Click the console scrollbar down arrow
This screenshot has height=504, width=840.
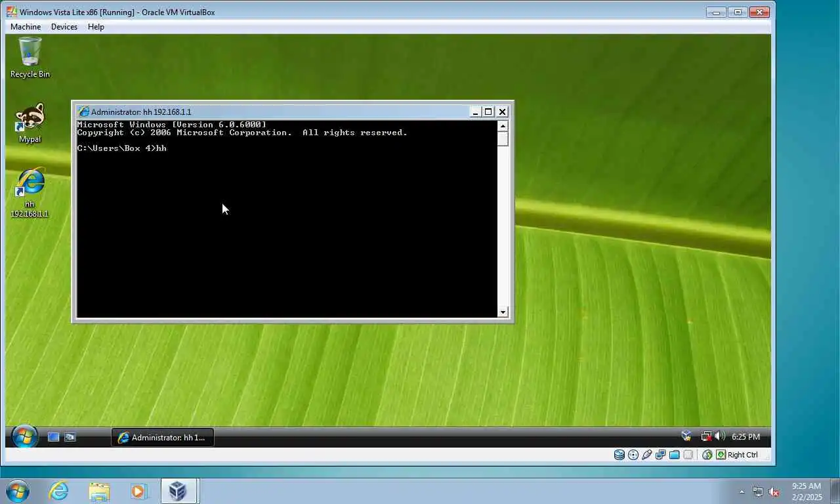(x=503, y=312)
